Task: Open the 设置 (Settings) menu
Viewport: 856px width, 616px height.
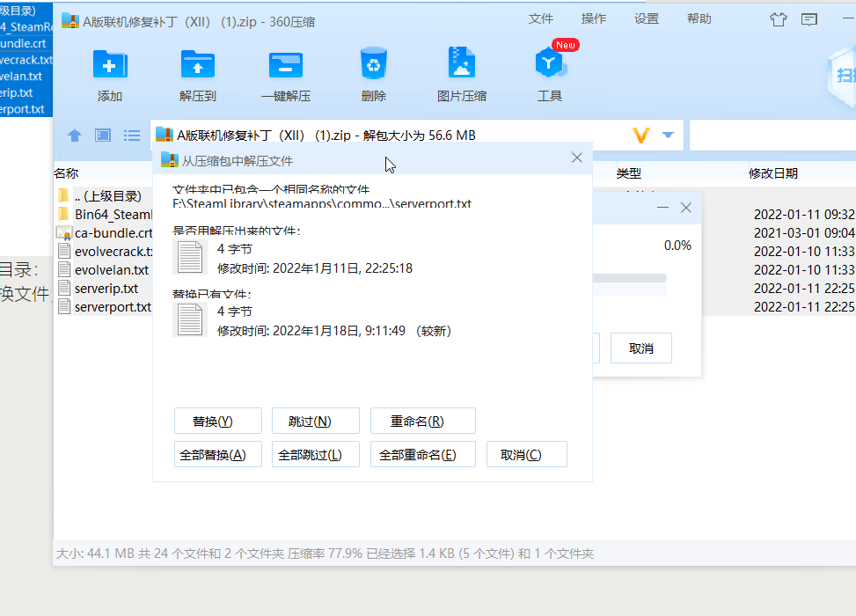Action: pos(647,18)
